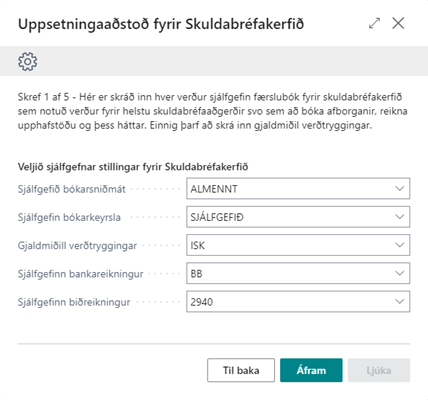Go back with the Til baka button
The height and width of the screenshot is (400, 428).
click(241, 370)
